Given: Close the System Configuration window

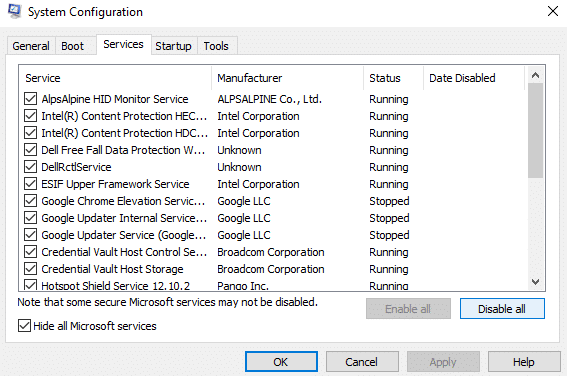Looking at the screenshot, I should (x=553, y=11).
